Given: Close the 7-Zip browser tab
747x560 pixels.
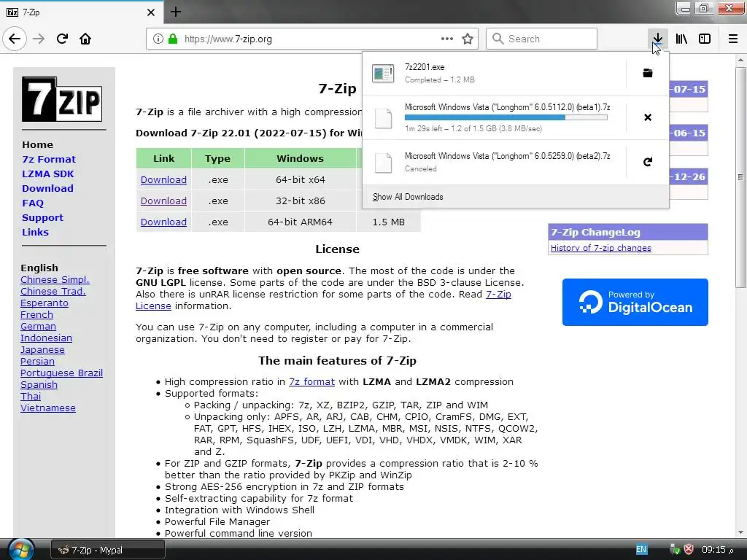Looking at the screenshot, I should [150, 12].
